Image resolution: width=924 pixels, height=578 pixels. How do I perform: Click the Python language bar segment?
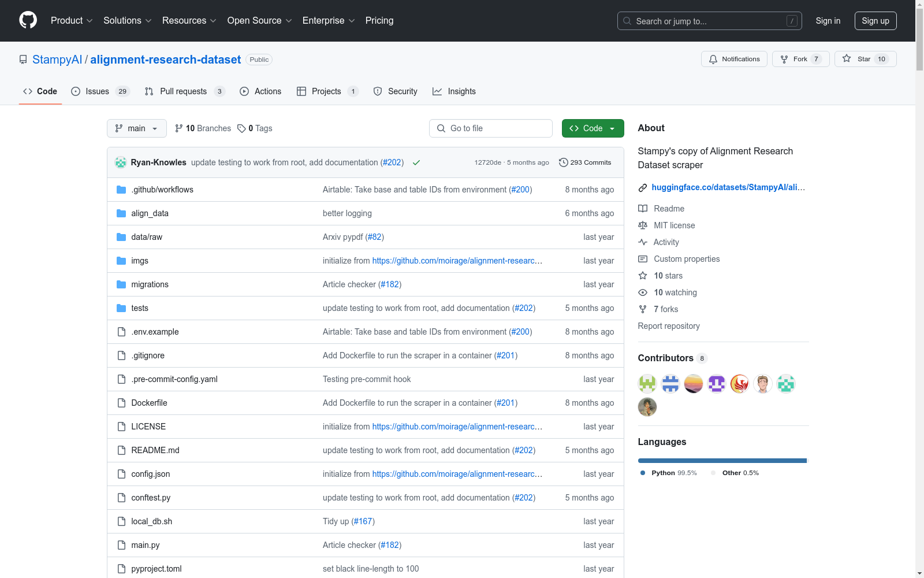[722, 461]
